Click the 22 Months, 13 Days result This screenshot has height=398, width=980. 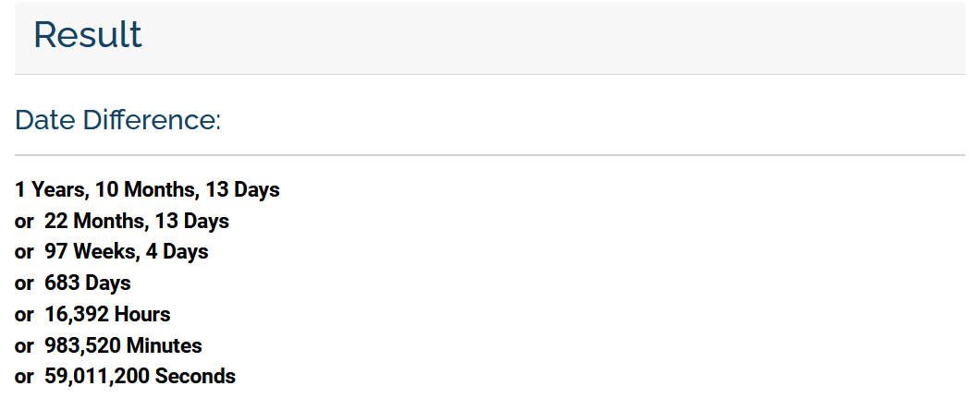136,221
